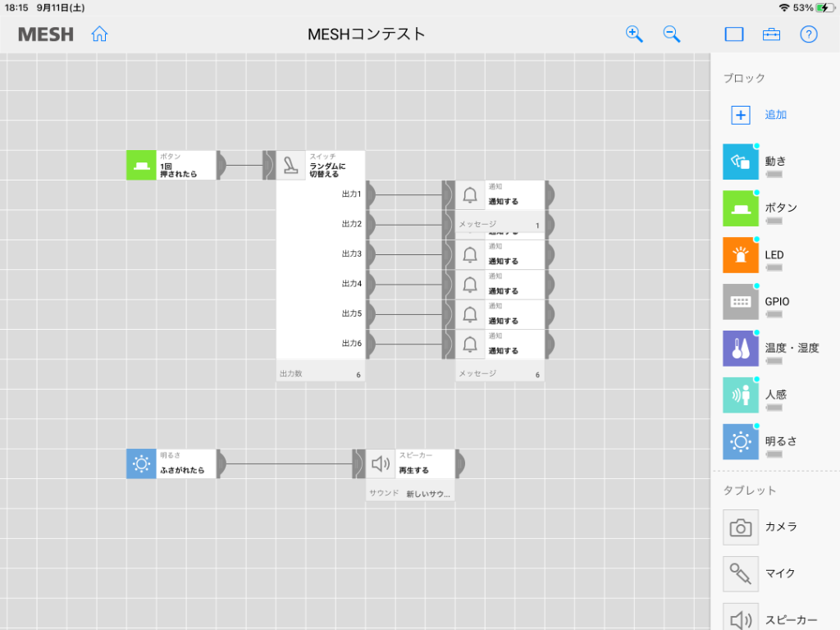
Task: Select the orange LED block in sidebar
Action: click(x=741, y=255)
